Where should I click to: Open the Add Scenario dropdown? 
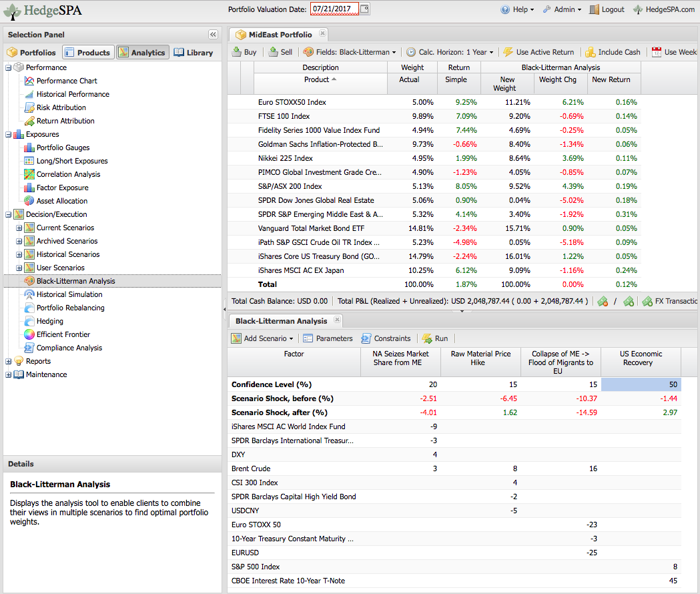point(262,338)
